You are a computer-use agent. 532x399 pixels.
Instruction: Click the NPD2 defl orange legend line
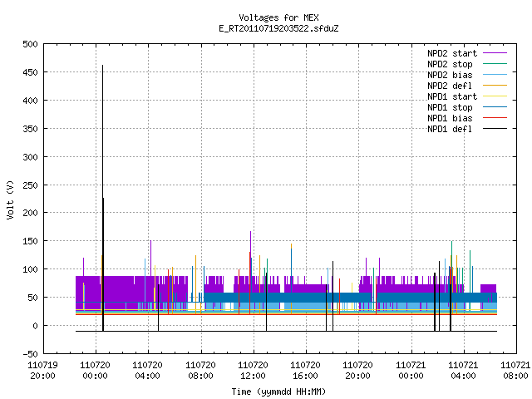tap(495, 86)
